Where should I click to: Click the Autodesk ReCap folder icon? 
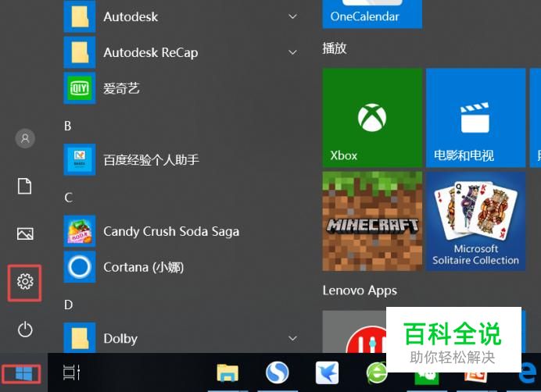pos(80,52)
